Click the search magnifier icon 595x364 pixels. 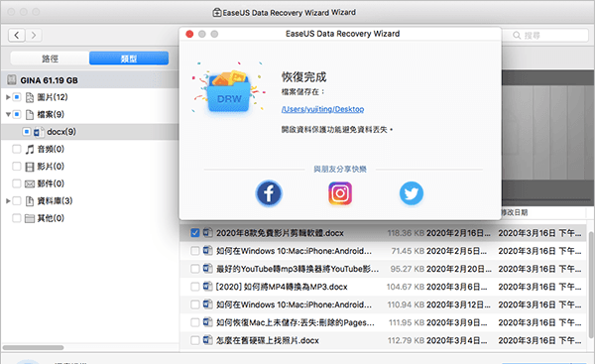click(517, 36)
